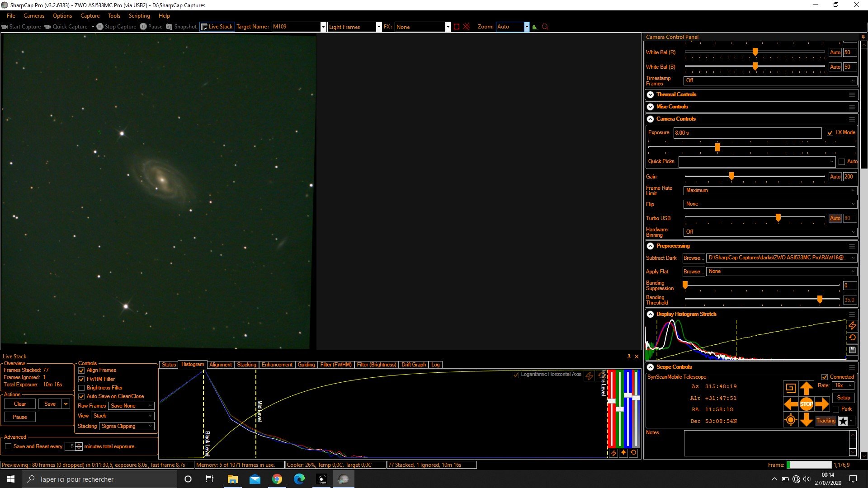868x488 pixels.
Task: Switch to the Enhancement tab
Action: tap(277, 365)
